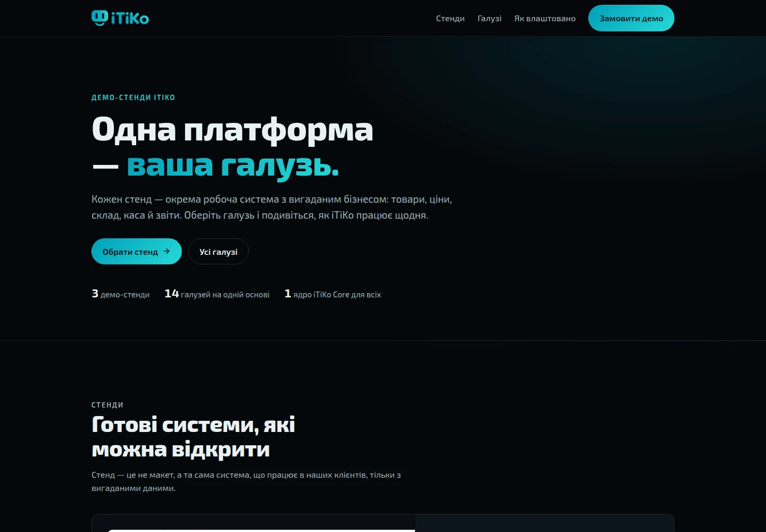Click the stat 3 демо-стенди

121,294
